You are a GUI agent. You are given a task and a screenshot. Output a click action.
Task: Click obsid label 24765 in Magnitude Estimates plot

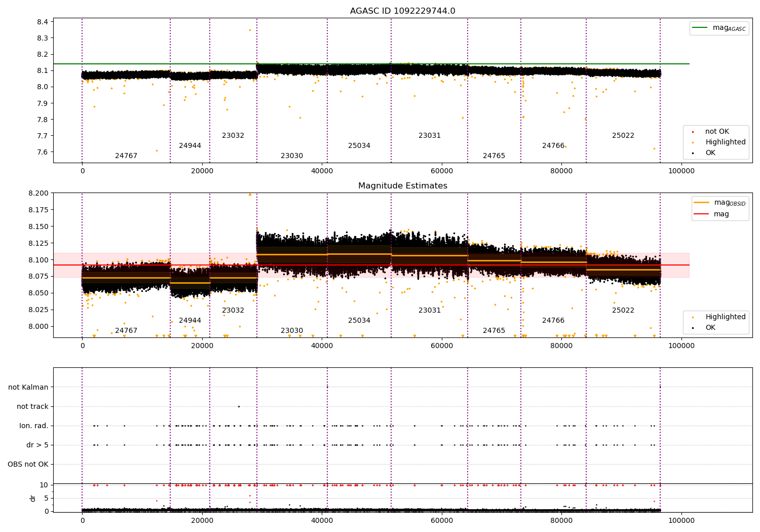pyautogui.click(x=494, y=331)
